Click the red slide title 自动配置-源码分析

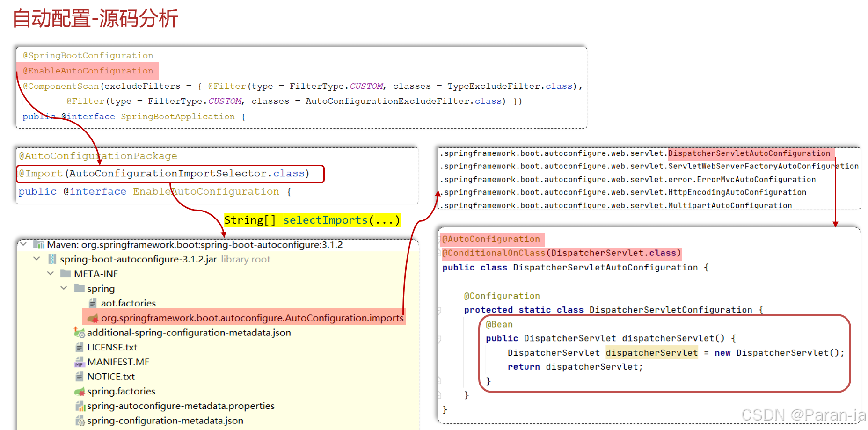(x=95, y=19)
